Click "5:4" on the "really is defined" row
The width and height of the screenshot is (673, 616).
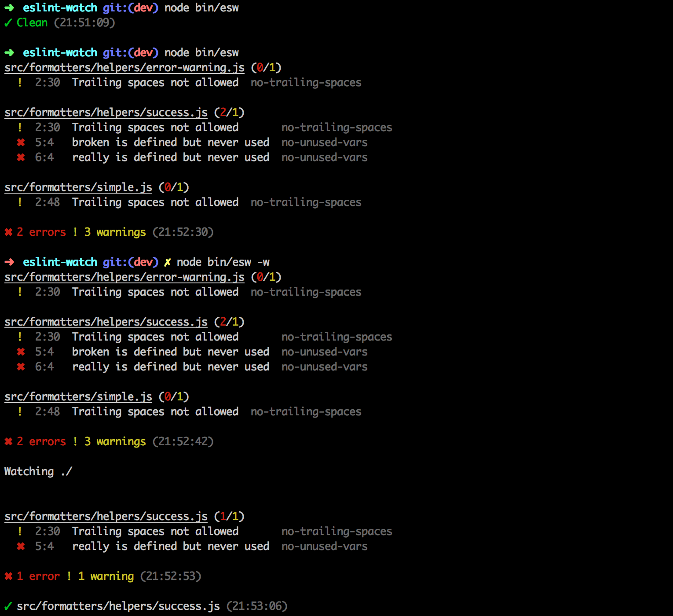point(44,546)
